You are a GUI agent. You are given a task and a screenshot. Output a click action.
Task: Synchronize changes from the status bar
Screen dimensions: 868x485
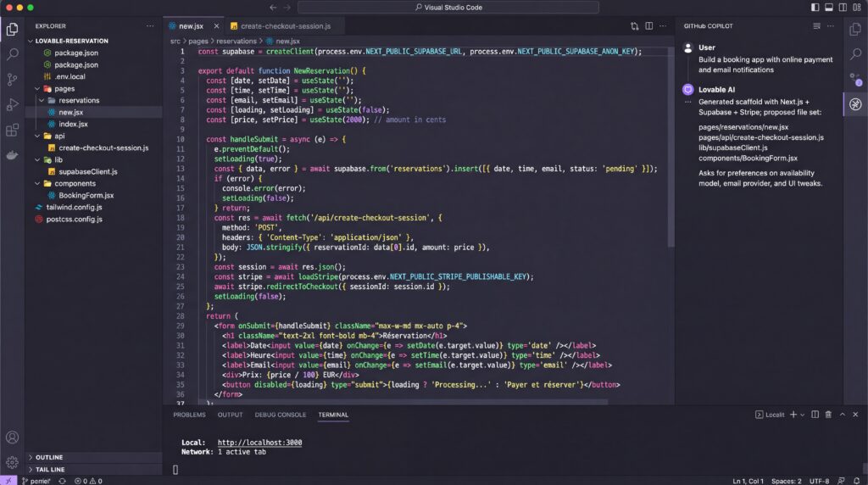point(62,481)
